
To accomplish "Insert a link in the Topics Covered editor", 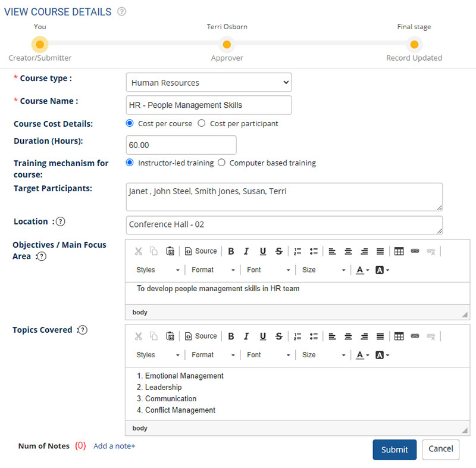I will [x=415, y=336].
